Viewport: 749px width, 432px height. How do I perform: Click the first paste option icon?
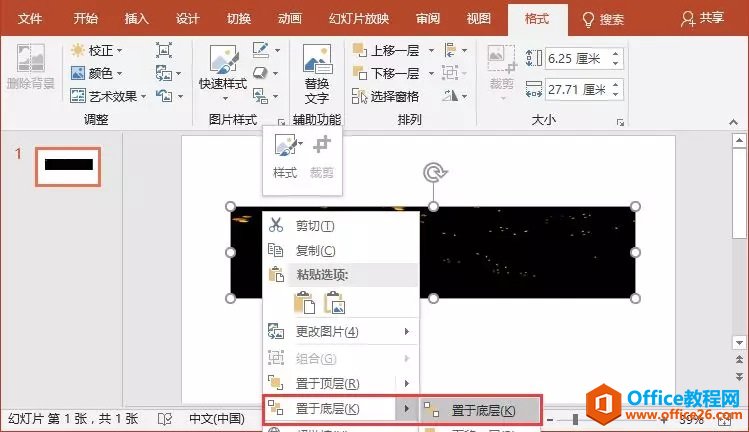coord(306,301)
